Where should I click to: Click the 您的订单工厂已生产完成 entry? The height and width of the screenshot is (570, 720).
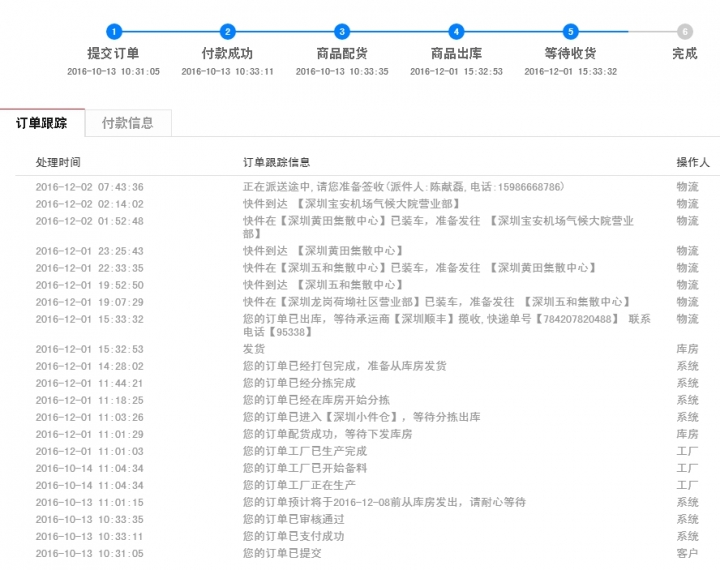point(305,451)
